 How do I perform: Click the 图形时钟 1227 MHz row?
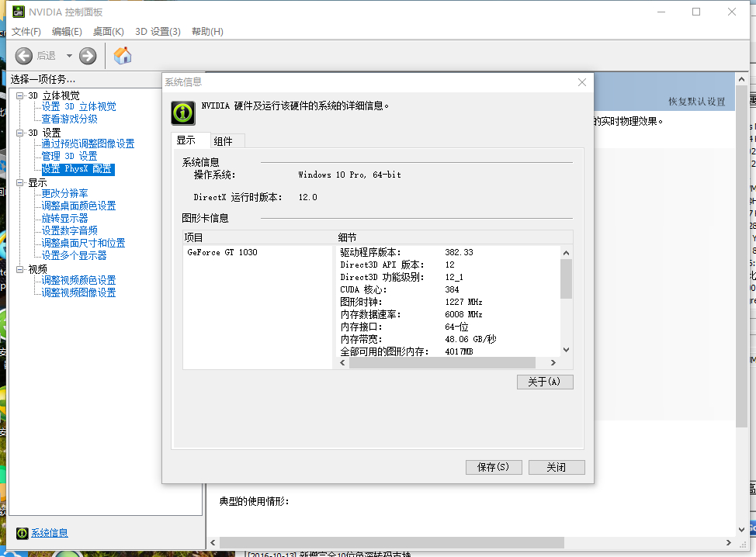click(x=411, y=302)
